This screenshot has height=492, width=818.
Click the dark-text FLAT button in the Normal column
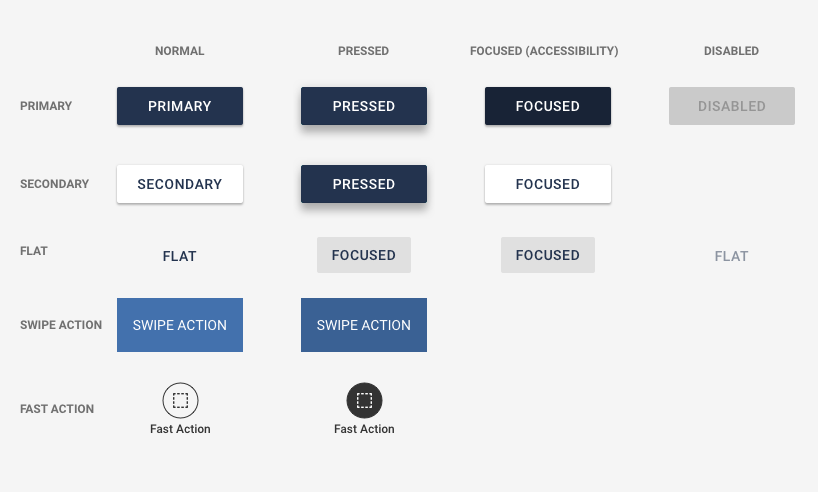tap(180, 256)
